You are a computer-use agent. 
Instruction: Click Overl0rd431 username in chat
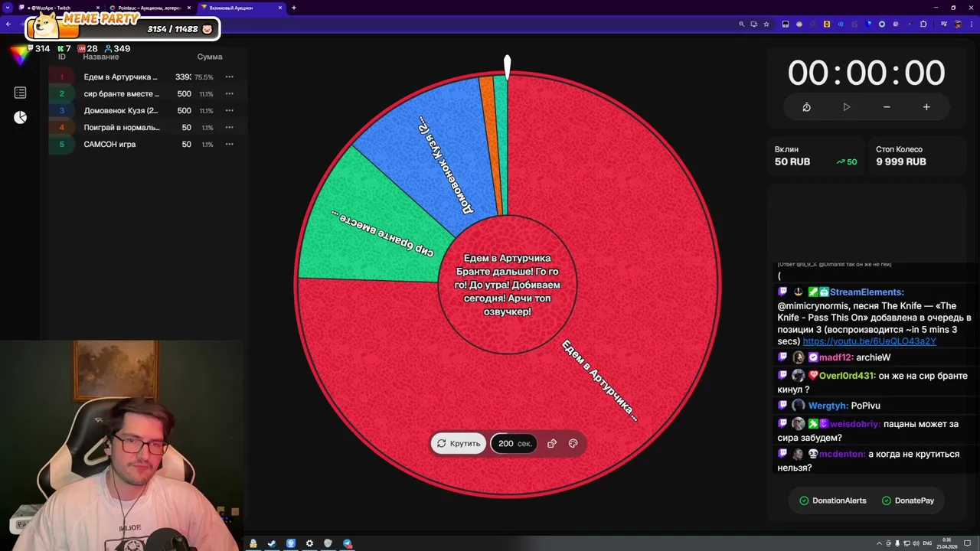pyautogui.click(x=847, y=376)
